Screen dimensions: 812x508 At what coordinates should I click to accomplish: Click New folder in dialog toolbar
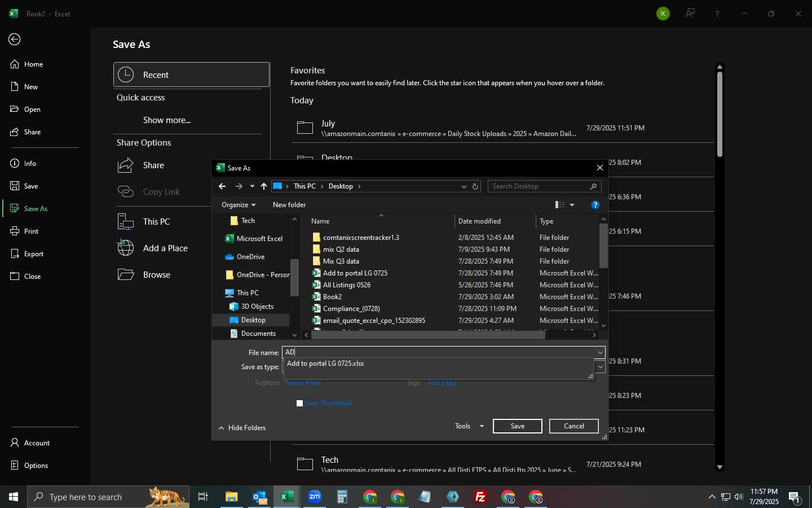point(289,205)
